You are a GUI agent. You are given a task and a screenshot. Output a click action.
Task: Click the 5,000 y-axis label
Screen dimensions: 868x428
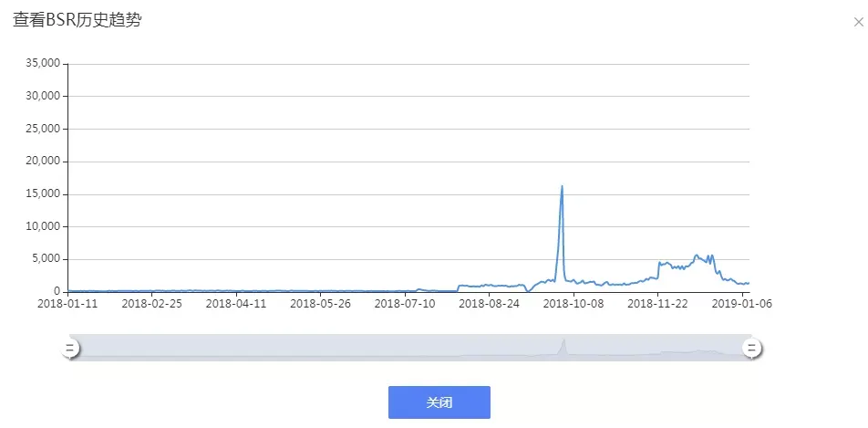point(46,259)
